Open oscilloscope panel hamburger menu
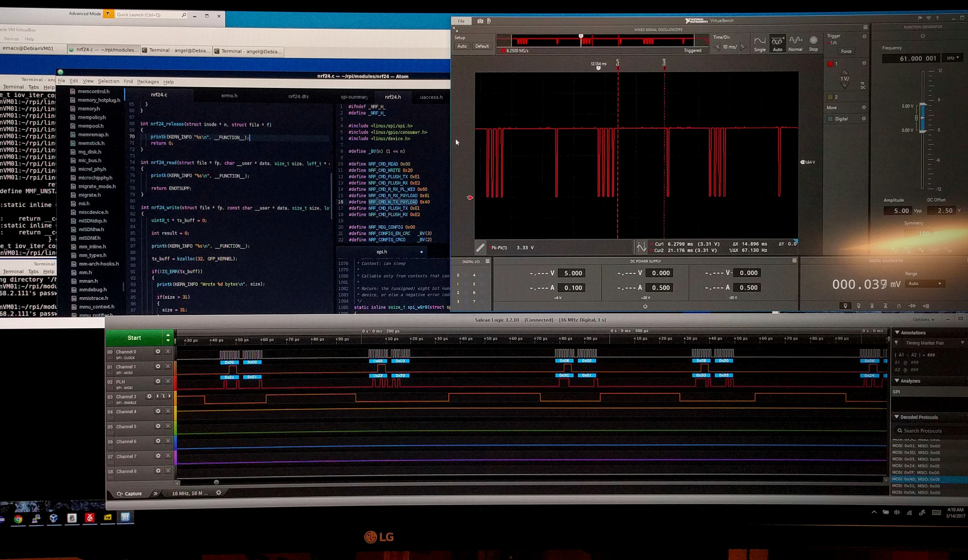968x560 pixels. (x=865, y=28)
